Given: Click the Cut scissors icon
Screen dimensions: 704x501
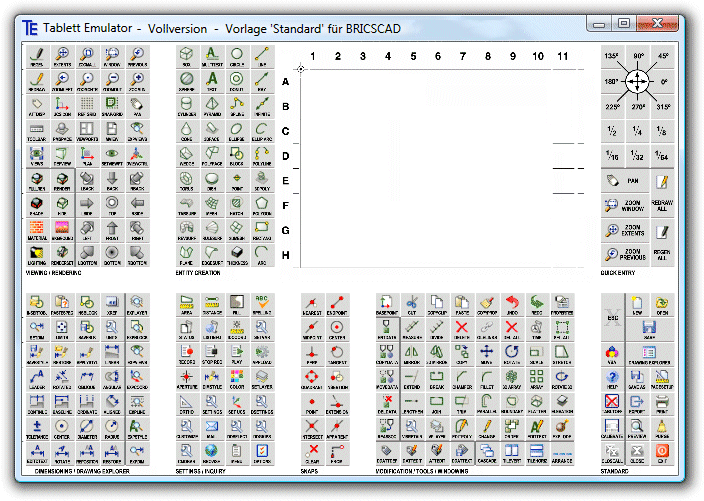Looking at the screenshot, I should point(412,305).
